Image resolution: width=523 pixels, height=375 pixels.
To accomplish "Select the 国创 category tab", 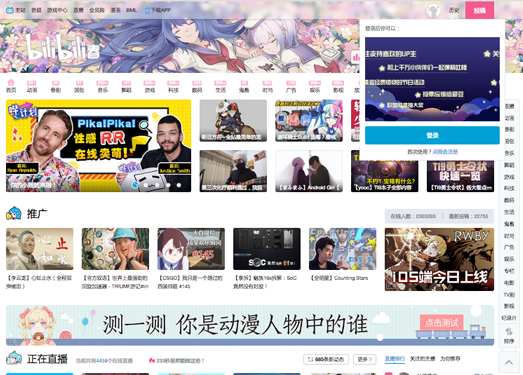I will tap(79, 86).
